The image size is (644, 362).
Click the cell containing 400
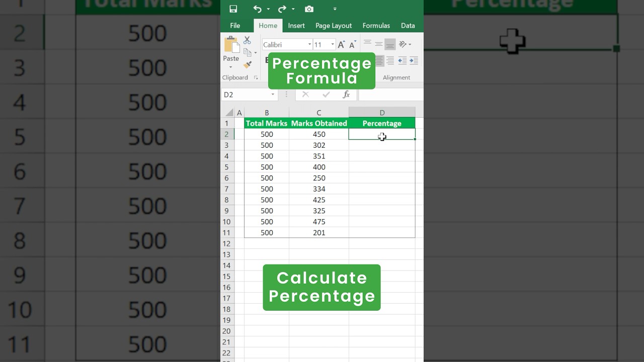(319, 167)
